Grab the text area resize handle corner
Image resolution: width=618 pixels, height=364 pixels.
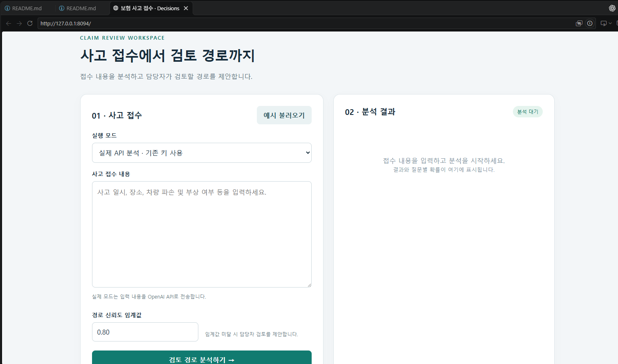309,285
